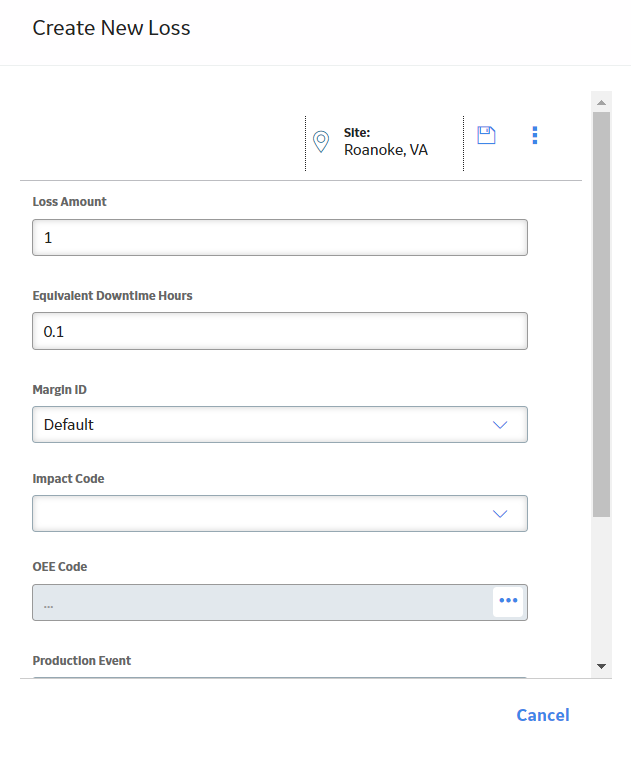Open the Margin ID combo box showing Default
The height and width of the screenshot is (761, 631).
[x=280, y=425]
